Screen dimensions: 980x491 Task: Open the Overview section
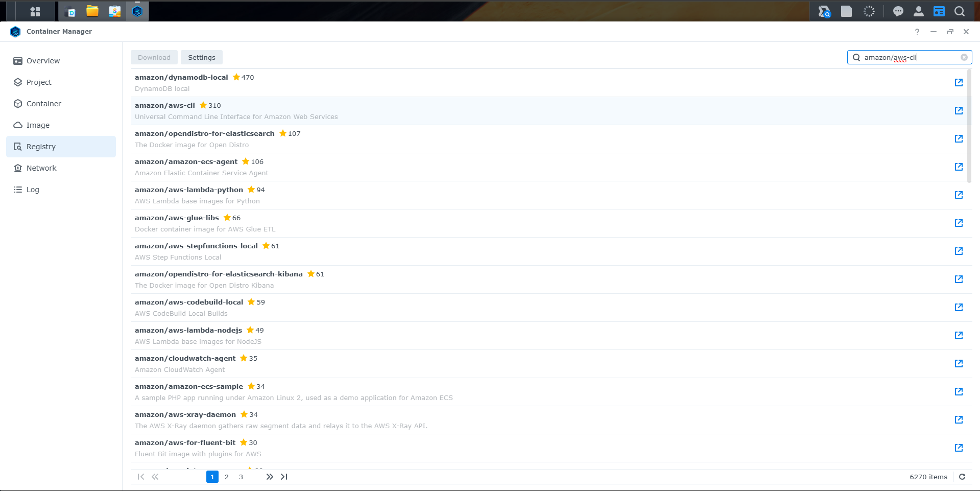tap(61, 61)
